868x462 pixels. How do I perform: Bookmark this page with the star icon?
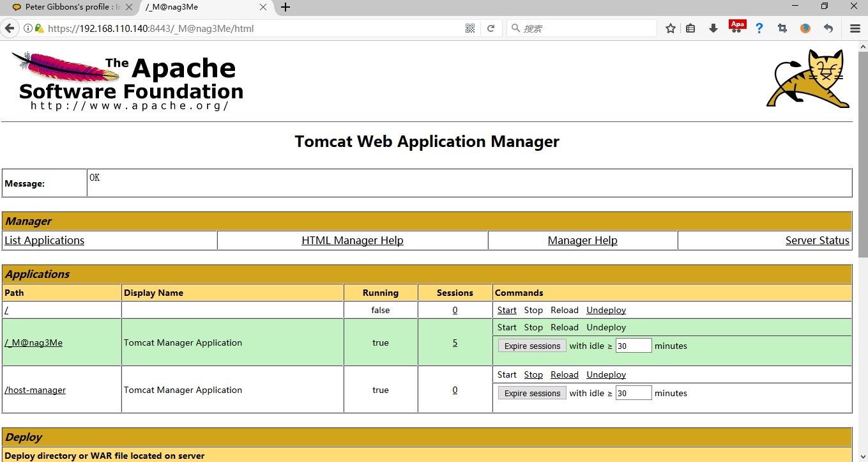click(670, 29)
